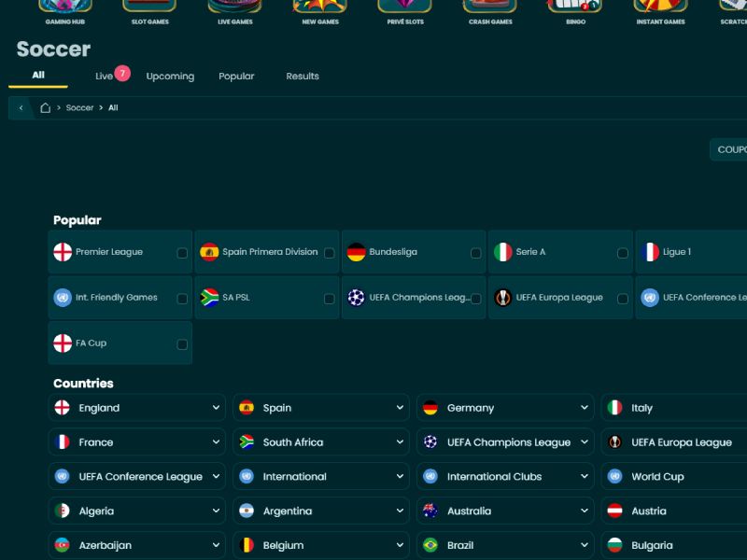The width and height of the screenshot is (747, 560).
Task: Click the Australia flag icon
Action: [x=430, y=511]
